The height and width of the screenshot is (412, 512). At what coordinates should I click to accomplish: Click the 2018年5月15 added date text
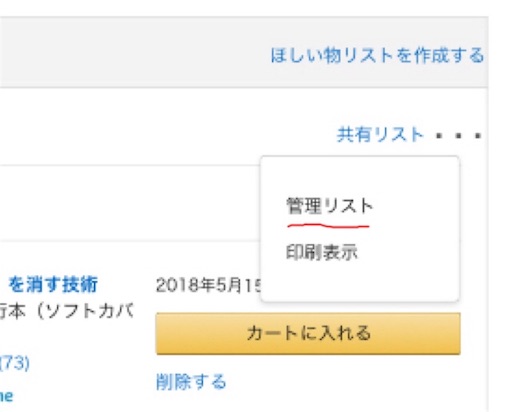[208, 285]
